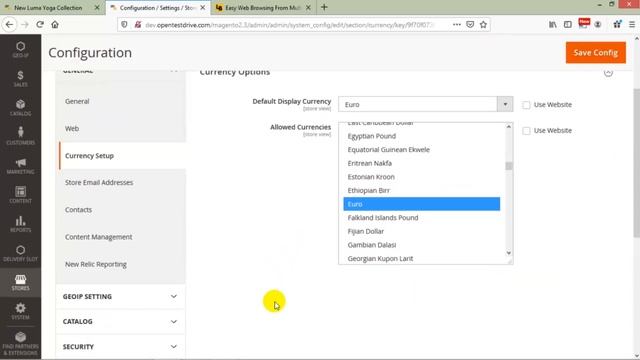The height and width of the screenshot is (360, 640).
Task: Open the Firefox account icon
Action: pyautogui.click(x=598, y=24)
